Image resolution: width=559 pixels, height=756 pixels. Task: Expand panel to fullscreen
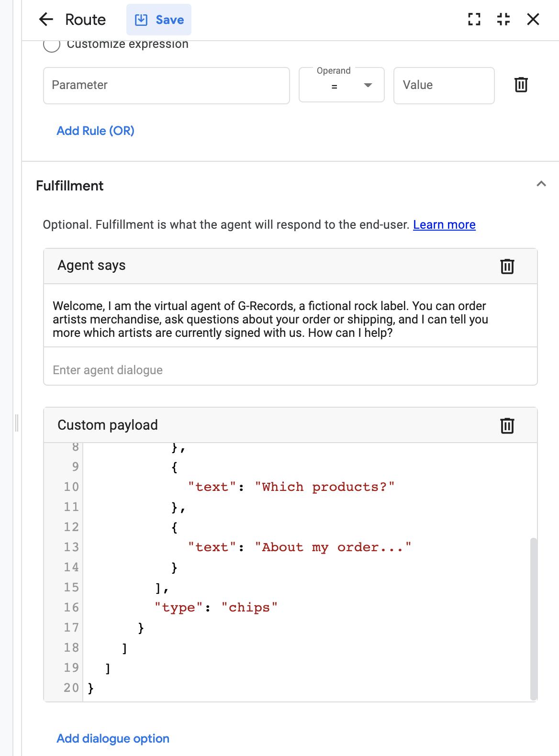(474, 20)
